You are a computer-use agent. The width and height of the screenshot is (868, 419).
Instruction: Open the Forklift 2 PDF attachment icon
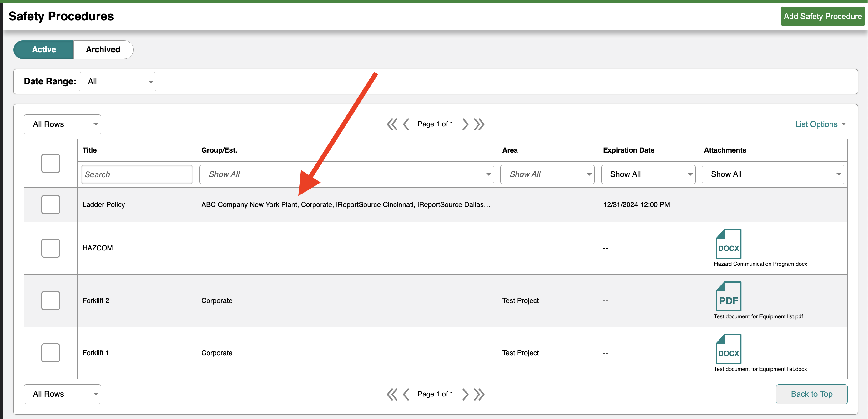[x=728, y=296]
